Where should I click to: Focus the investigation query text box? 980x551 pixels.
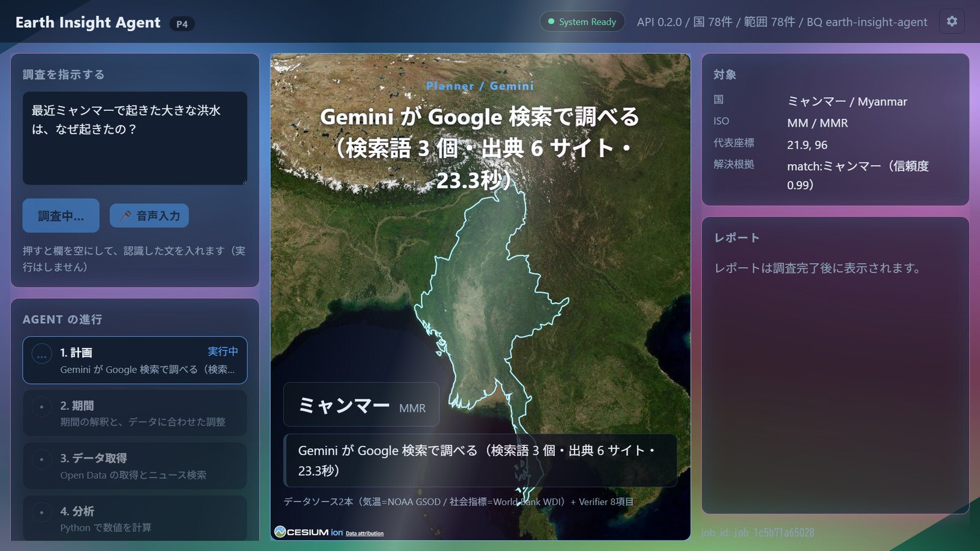[135, 138]
